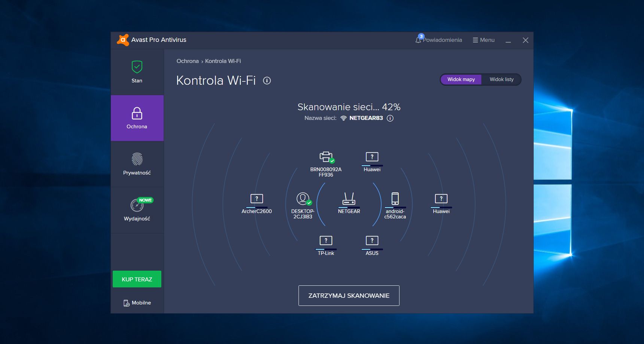Screen dimensions: 644x344
Task: Select the ArcherC2600 device icon
Action: coord(256,199)
